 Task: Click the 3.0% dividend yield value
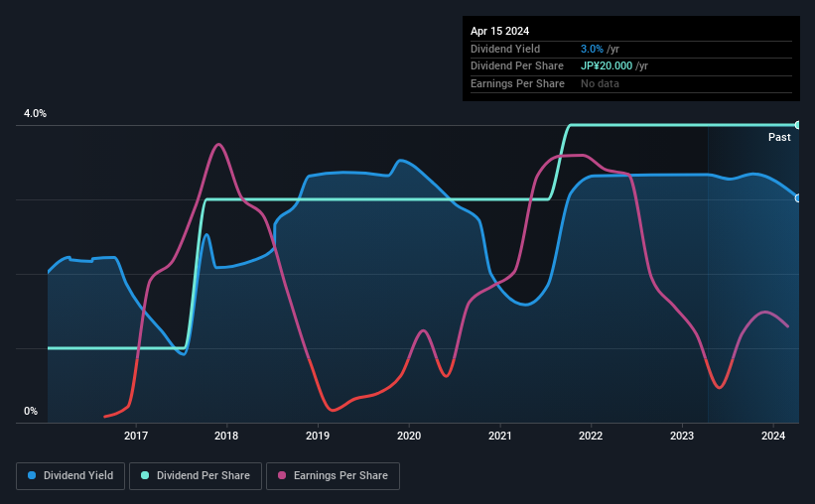click(x=592, y=49)
